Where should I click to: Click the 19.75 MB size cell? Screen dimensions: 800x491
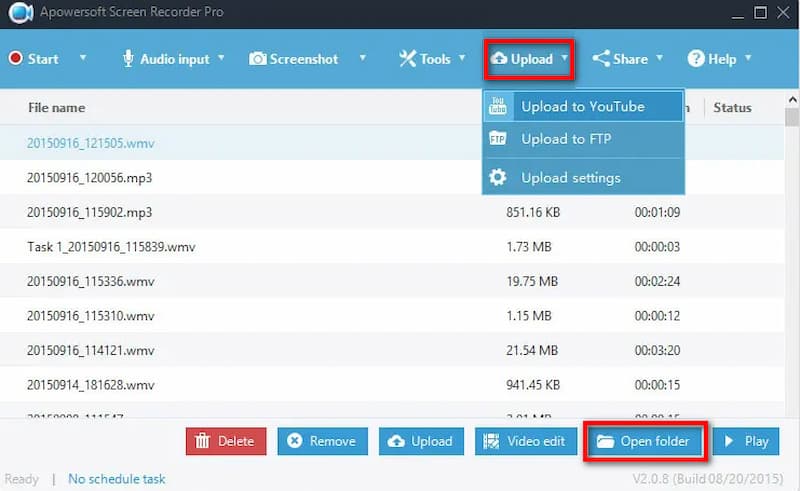(x=532, y=281)
